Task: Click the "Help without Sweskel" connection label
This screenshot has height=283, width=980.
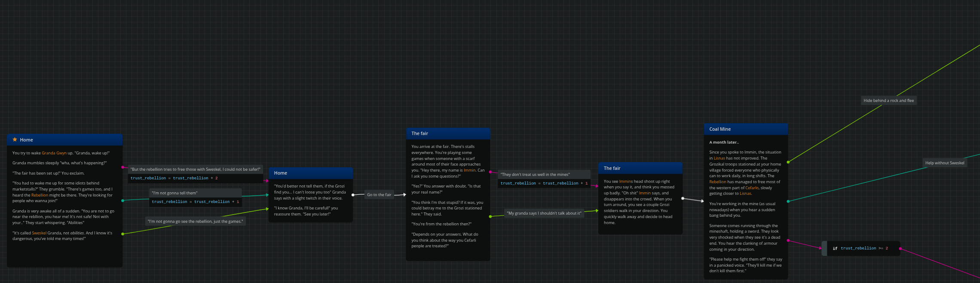Action: tap(944, 163)
